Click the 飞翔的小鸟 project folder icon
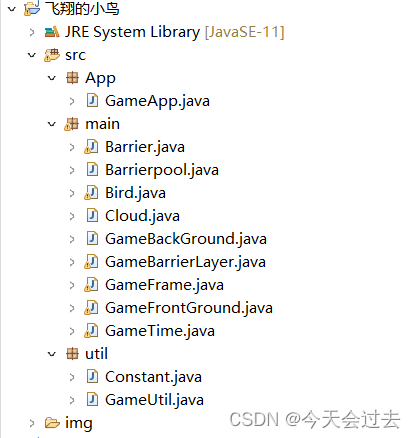416x438 pixels. [32, 9]
